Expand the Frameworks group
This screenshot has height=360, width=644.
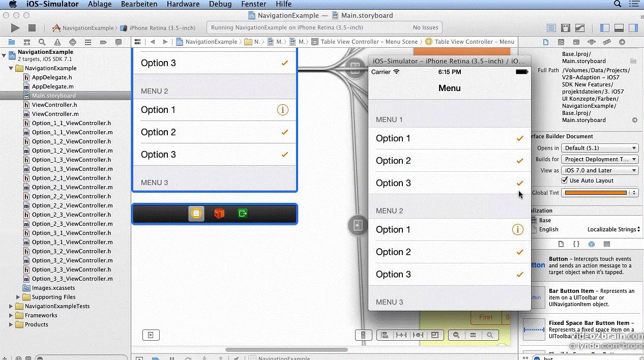(11, 315)
